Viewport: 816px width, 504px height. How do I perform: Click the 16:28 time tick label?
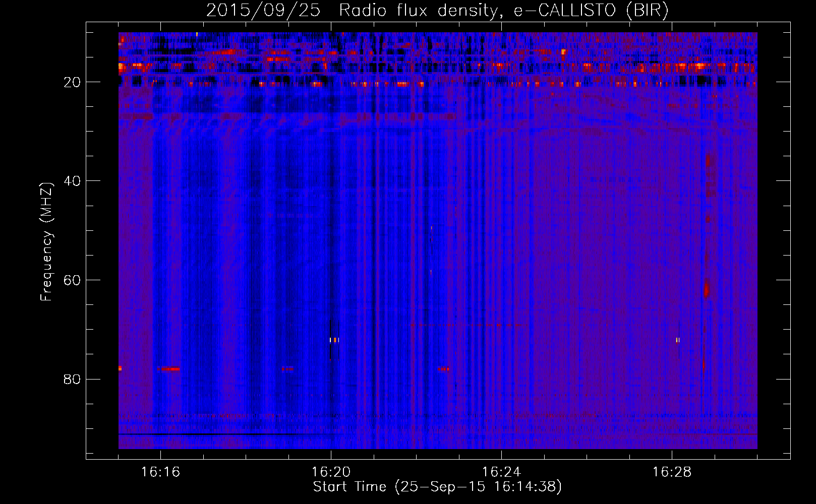[672, 472]
